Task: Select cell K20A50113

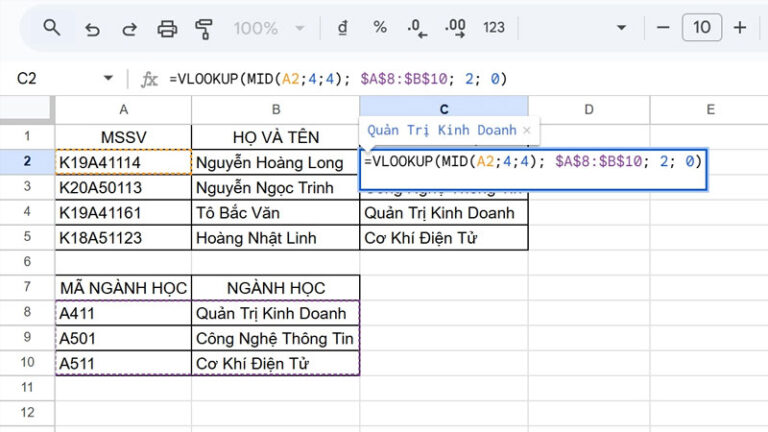Action: [x=123, y=188]
